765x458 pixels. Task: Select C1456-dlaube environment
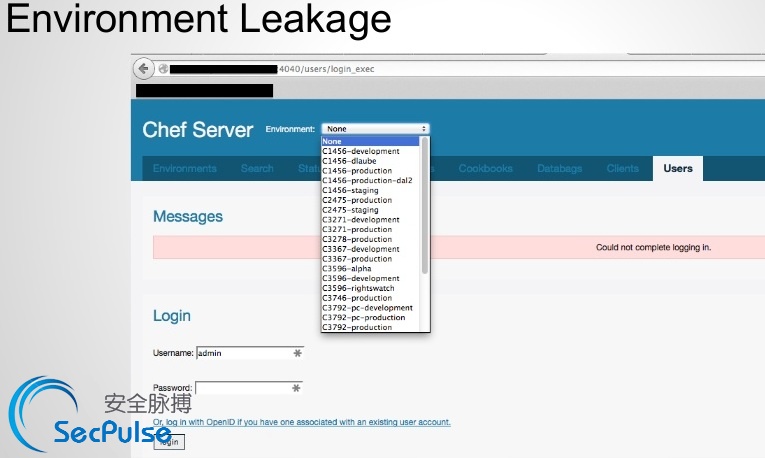[x=370, y=161]
